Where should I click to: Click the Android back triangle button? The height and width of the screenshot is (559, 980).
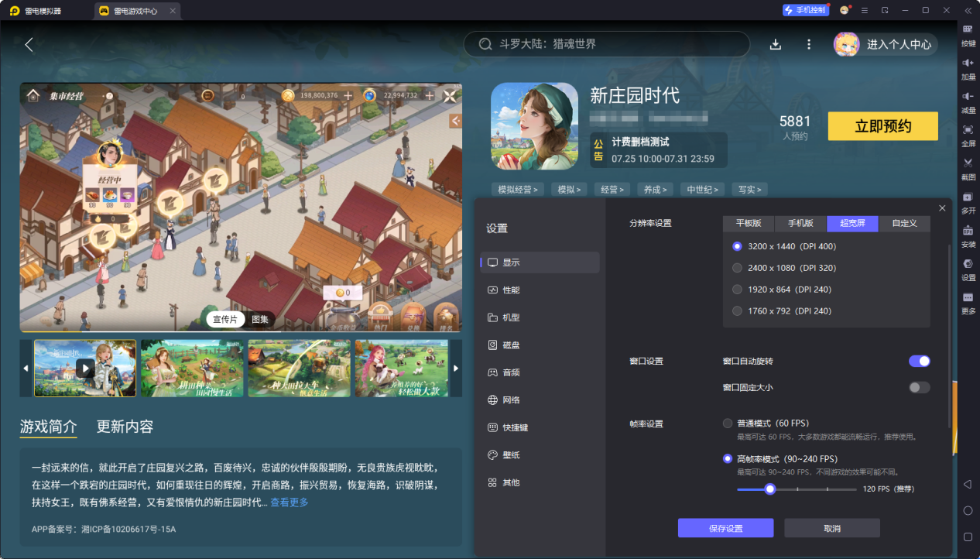pyautogui.click(x=968, y=484)
